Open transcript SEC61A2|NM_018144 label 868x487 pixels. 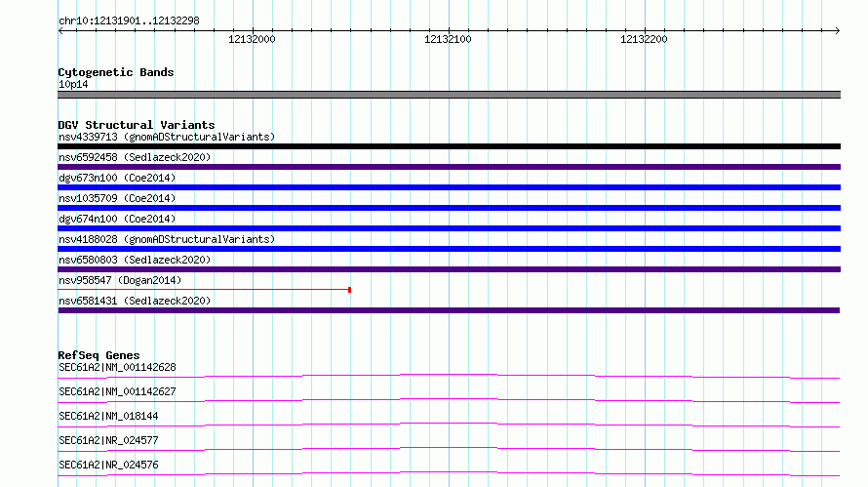pyautogui.click(x=108, y=416)
